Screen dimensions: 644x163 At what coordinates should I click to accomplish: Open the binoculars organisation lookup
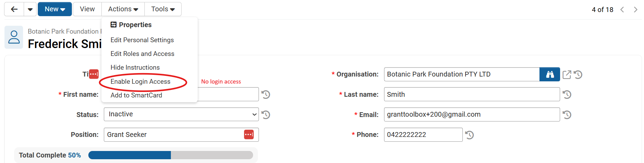(549, 74)
